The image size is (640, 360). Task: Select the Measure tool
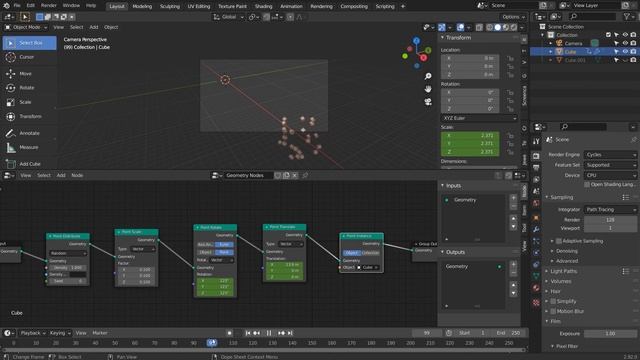(x=29, y=147)
